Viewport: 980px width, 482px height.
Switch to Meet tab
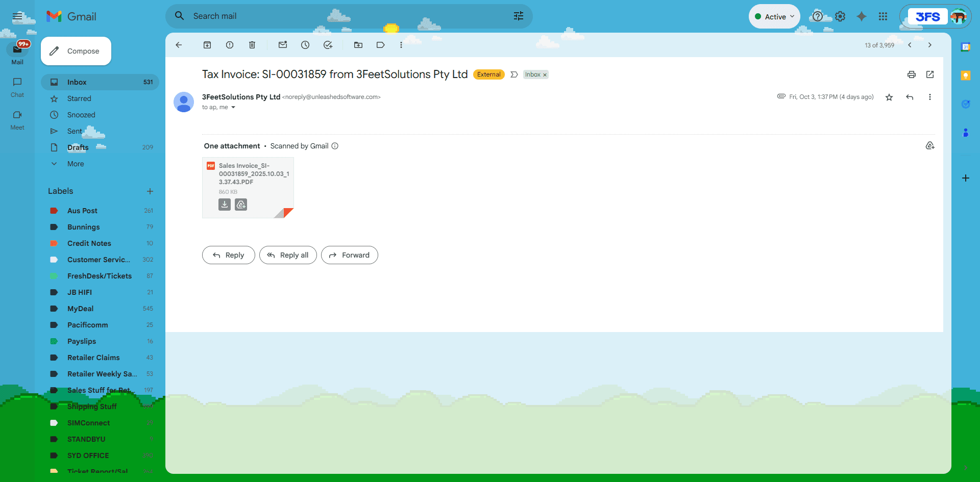pos(17,120)
